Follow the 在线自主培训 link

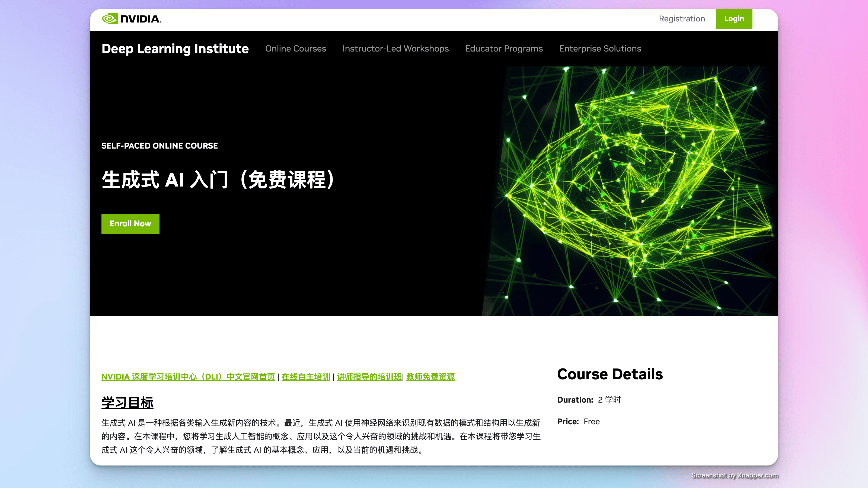pos(306,377)
